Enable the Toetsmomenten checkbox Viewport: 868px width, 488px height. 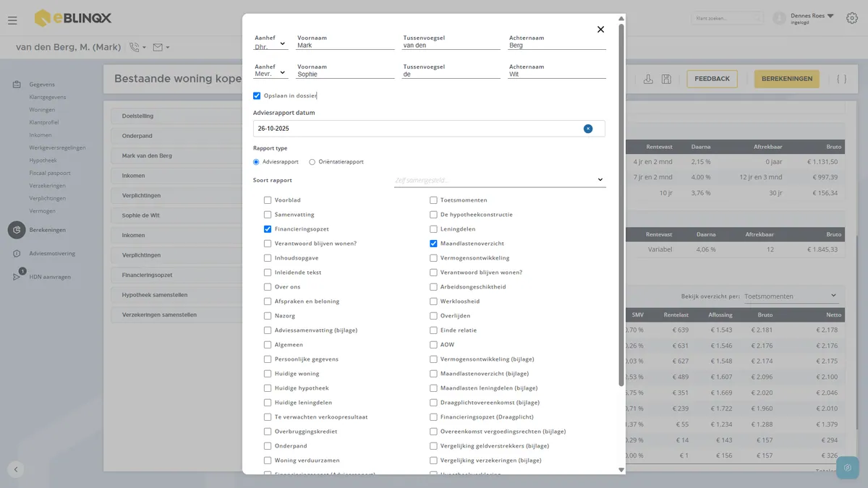433,200
